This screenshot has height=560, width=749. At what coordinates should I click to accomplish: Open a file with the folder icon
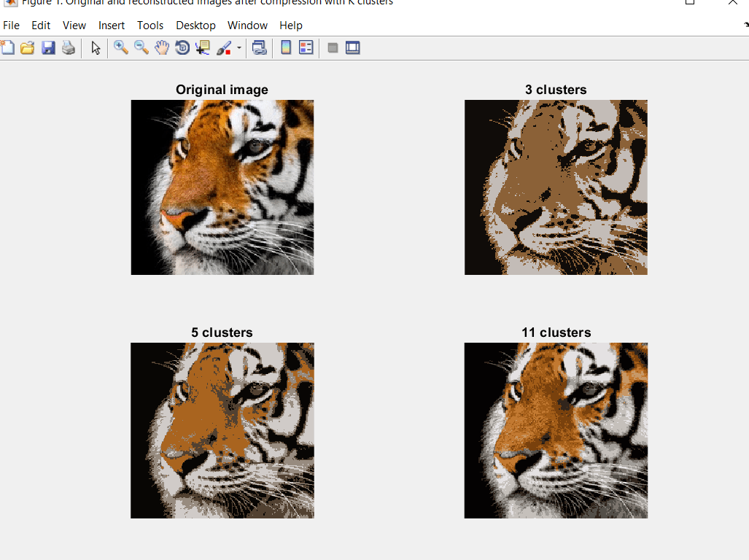[28, 48]
